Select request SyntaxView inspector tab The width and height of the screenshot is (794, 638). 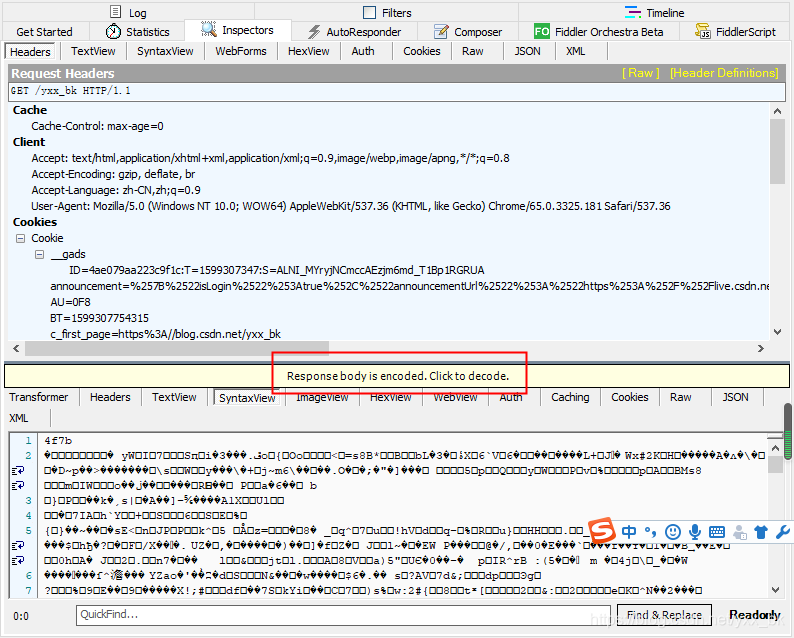tap(165, 51)
